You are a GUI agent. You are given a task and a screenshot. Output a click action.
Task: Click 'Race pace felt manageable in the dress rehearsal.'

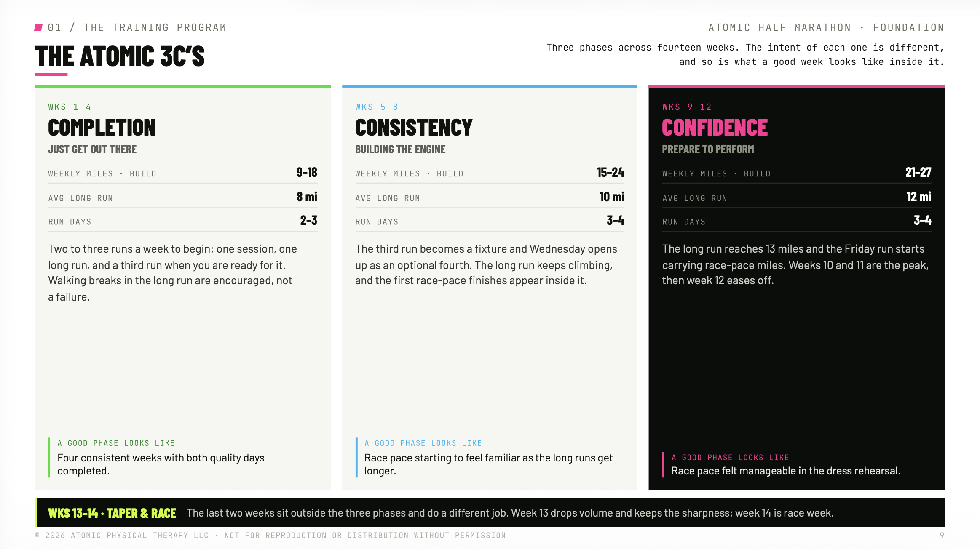pyautogui.click(x=786, y=471)
